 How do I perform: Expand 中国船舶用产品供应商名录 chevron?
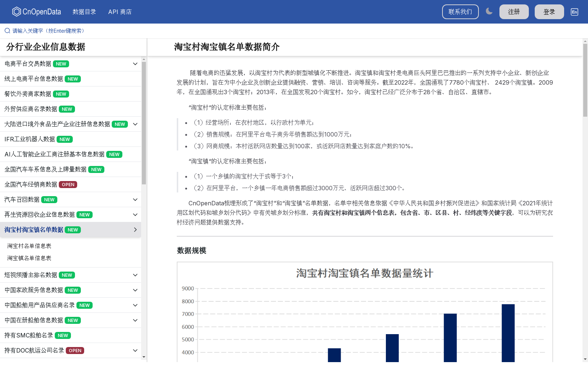(135, 305)
